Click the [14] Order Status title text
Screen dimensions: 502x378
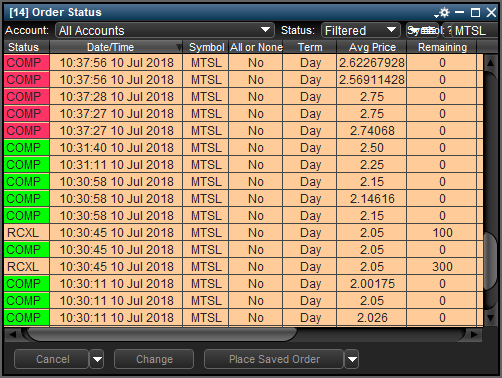point(55,12)
